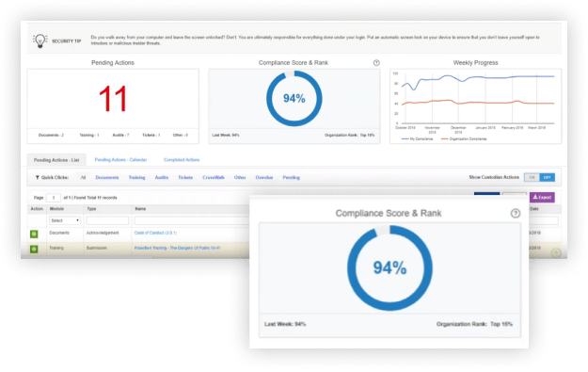Click the help icon in the enlarged Compliance Score panel
The width and height of the screenshot is (588, 372).
click(x=516, y=213)
